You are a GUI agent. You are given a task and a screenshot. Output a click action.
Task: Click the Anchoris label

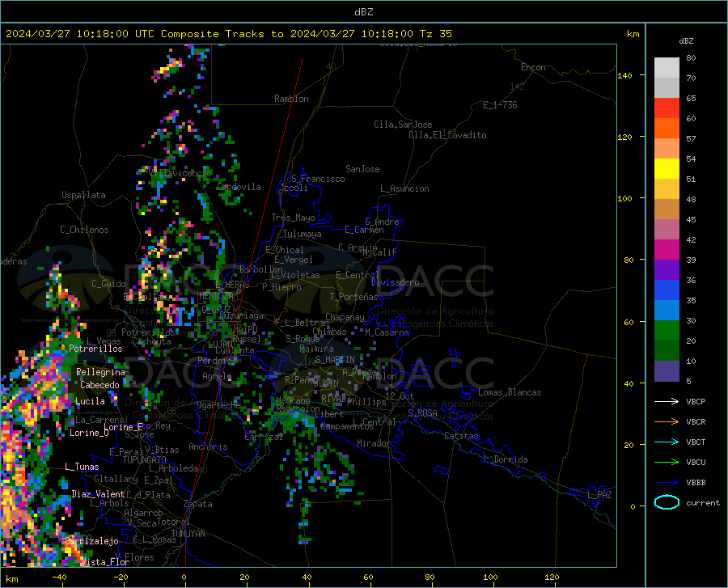[208, 446]
